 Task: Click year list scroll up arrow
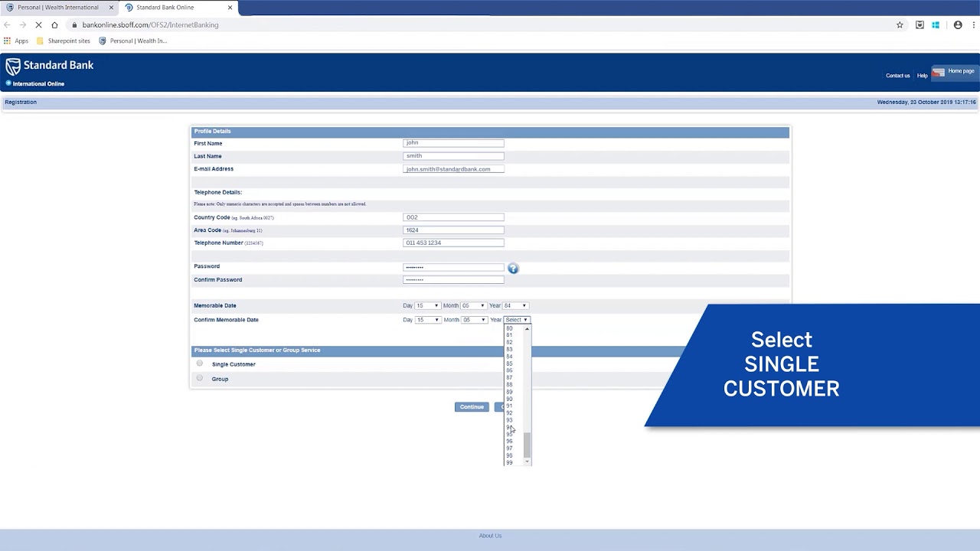pyautogui.click(x=527, y=329)
